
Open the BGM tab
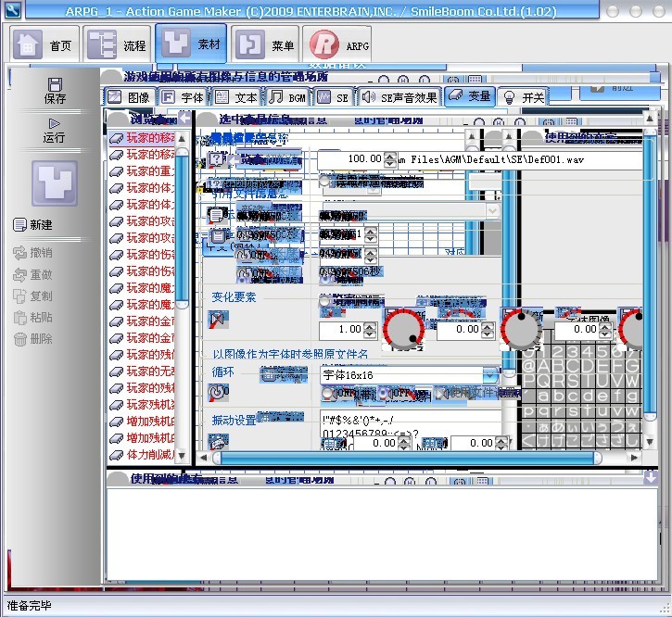[287, 96]
